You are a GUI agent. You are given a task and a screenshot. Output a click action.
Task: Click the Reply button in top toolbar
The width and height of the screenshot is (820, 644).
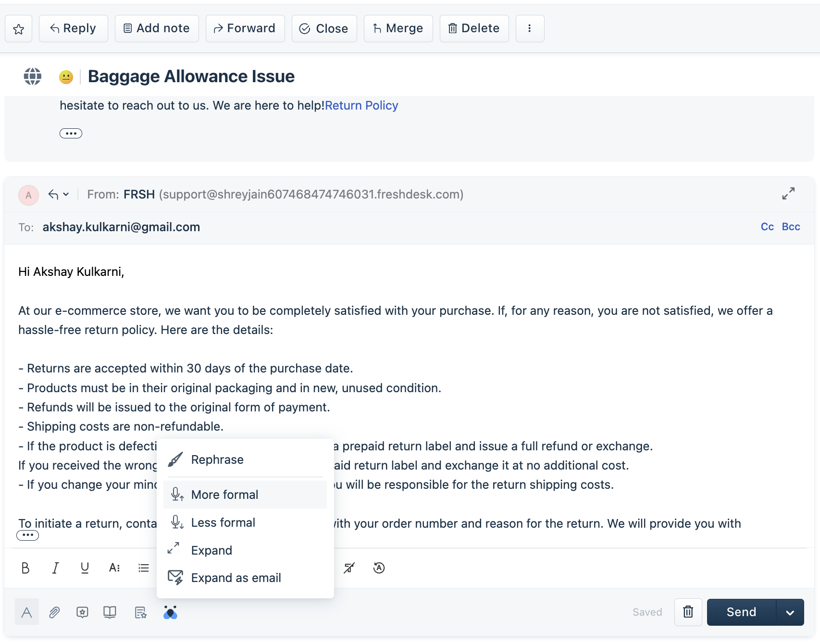(x=73, y=29)
